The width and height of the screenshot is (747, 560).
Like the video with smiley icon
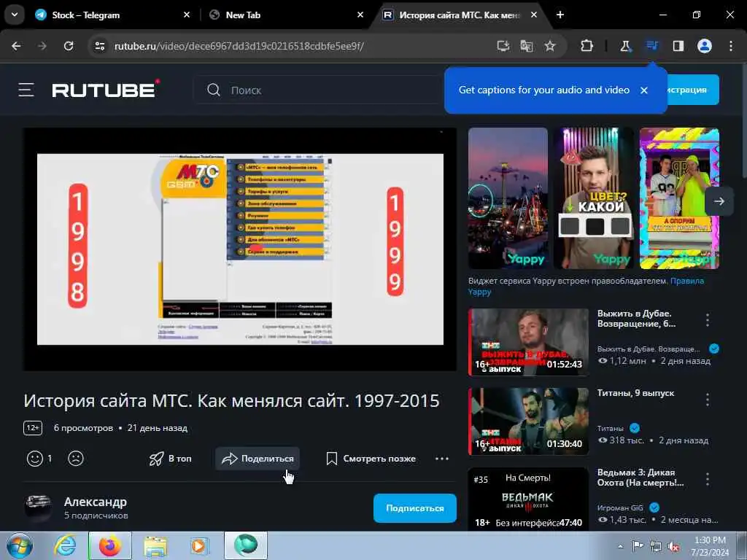[x=35, y=459]
